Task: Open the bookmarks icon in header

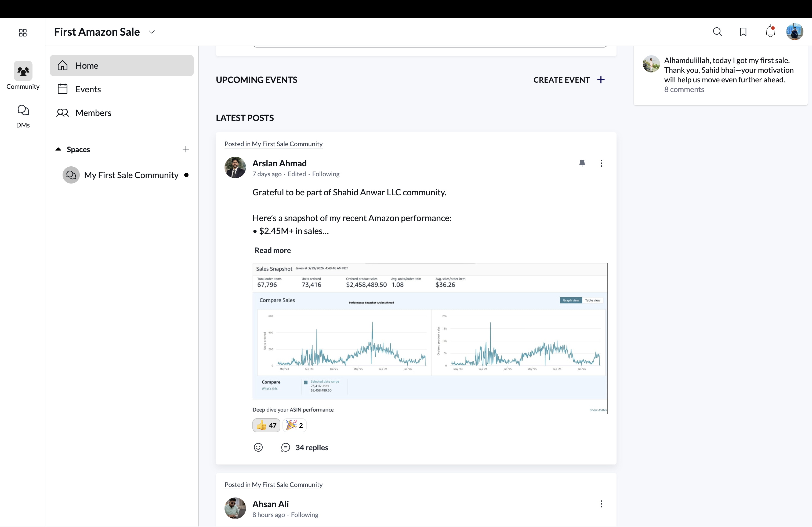Action: (x=743, y=32)
